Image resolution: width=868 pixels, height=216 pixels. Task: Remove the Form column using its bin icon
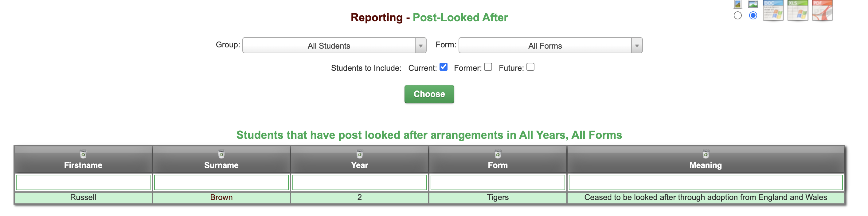click(x=498, y=154)
